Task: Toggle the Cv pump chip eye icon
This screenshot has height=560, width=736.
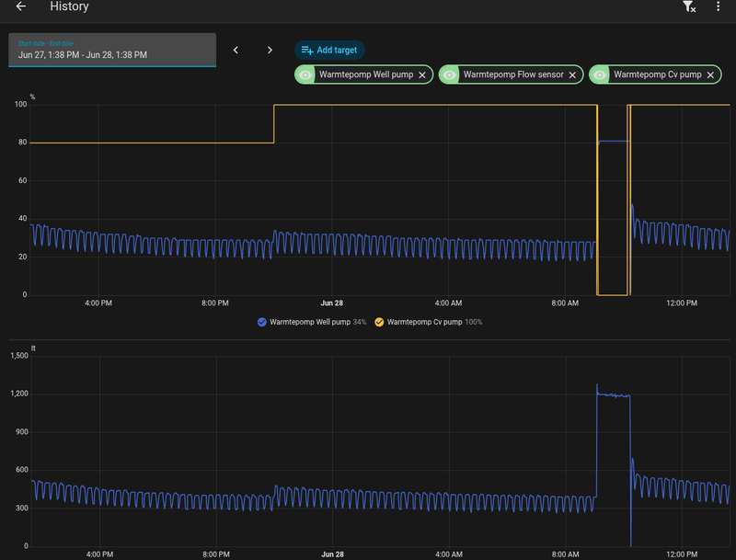Action: point(600,75)
